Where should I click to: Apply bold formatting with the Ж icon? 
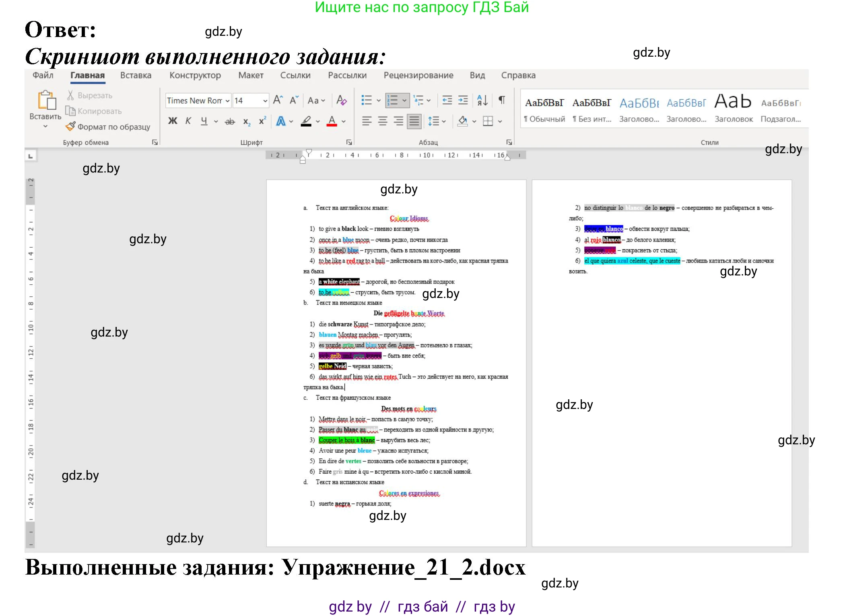point(173,120)
